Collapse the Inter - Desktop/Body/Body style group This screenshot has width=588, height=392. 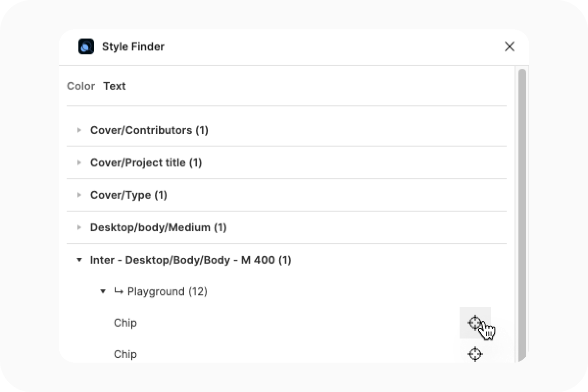[x=79, y=260]
